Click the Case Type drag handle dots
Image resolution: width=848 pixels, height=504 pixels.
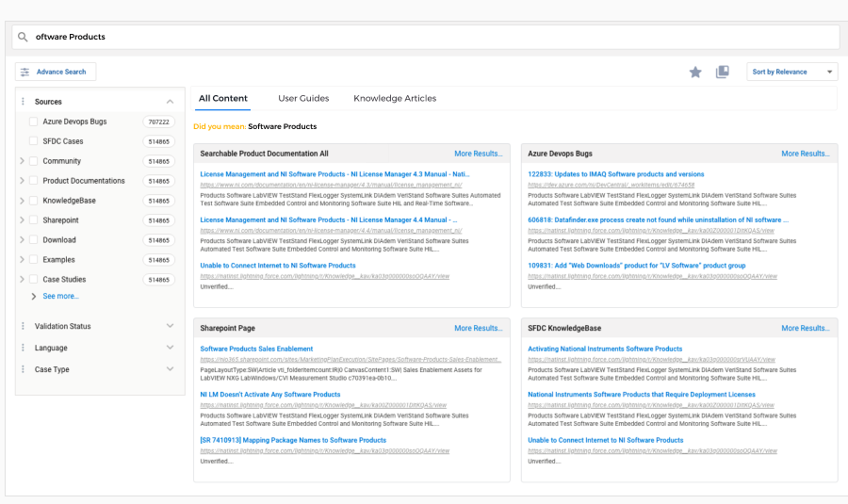(x=23, y=369)
